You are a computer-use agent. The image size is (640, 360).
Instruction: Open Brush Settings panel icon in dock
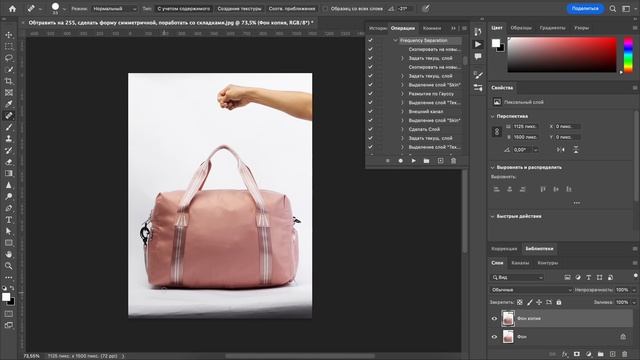click(x=478, y=75)
